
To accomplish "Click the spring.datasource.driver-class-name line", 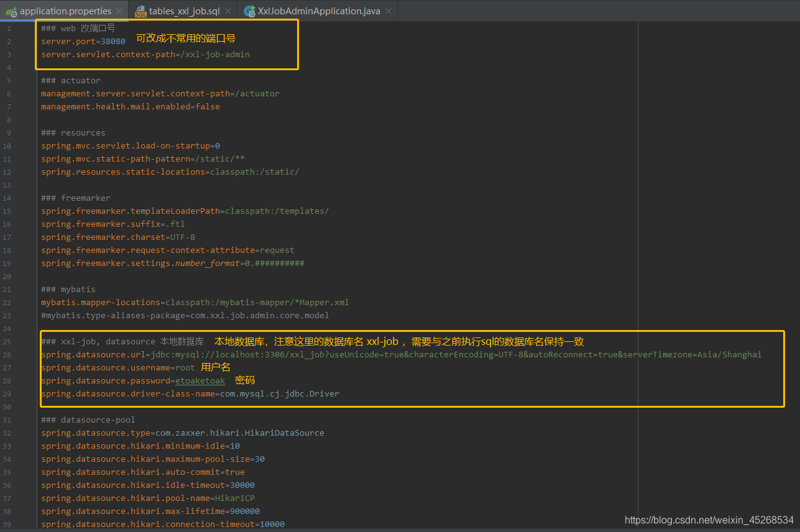I will (190, 393).
